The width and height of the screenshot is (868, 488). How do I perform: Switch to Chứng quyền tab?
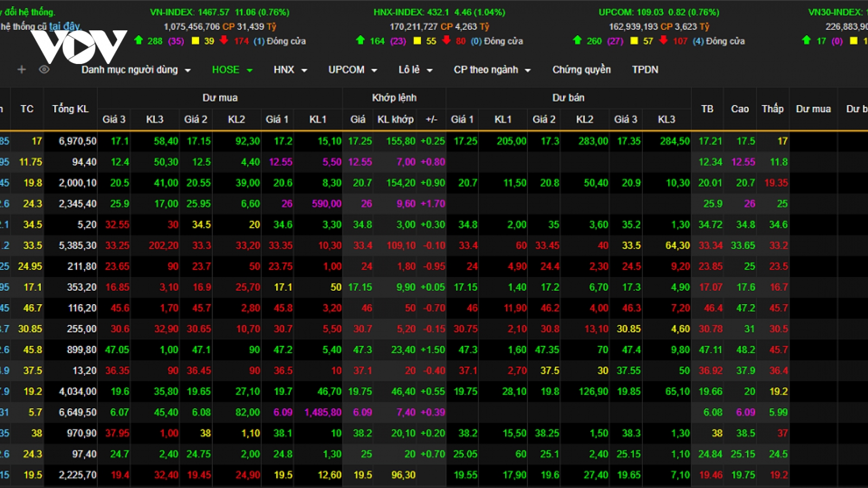[582, 69]
